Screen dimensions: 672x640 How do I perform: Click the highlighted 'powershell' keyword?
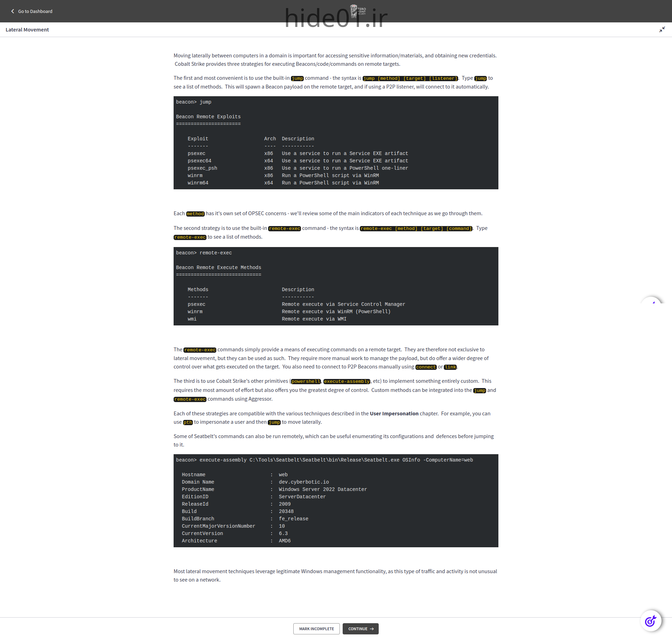click(x=306, y=381)
